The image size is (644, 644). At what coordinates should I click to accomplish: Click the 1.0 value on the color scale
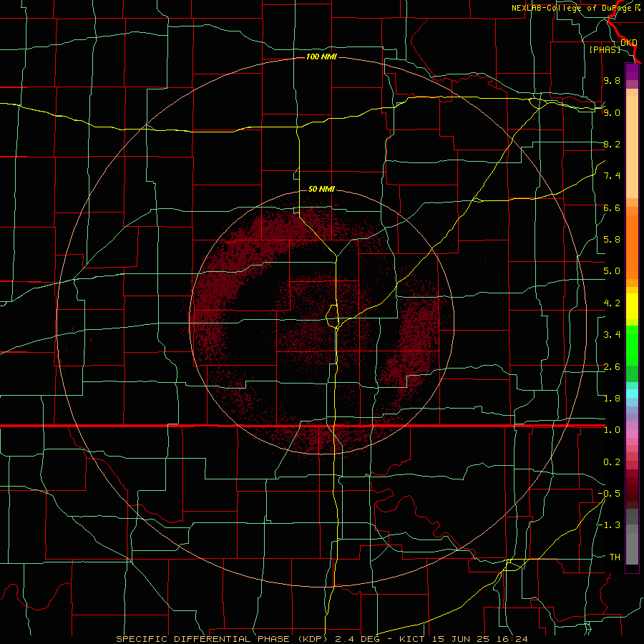pyautogui.click(x=612, y=430)
